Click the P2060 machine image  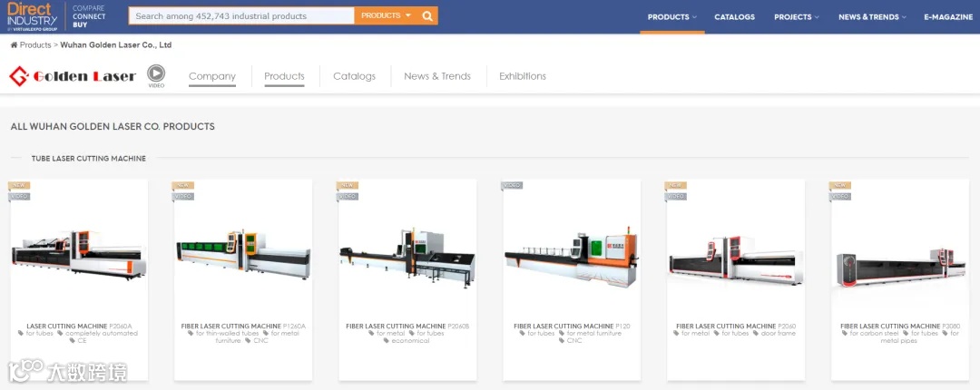click(x=736, y=260)
